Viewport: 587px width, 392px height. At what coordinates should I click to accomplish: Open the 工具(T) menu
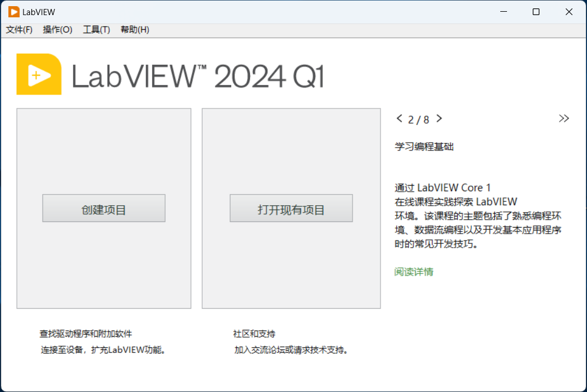[96, 30]
